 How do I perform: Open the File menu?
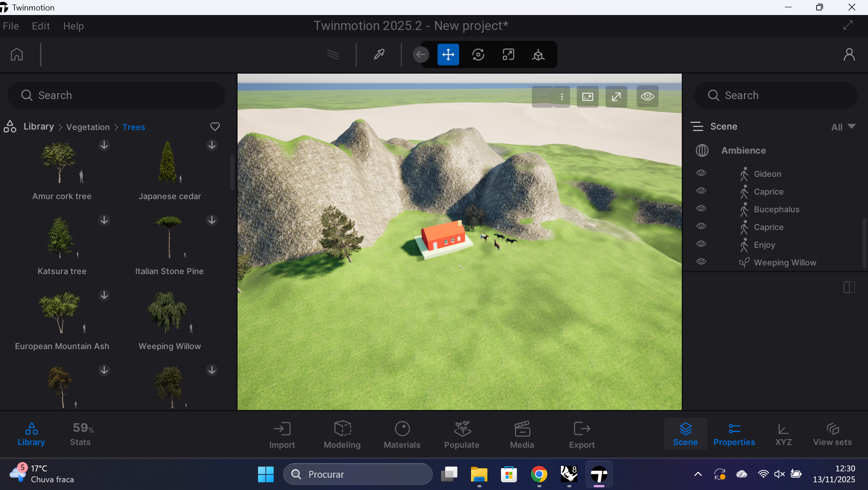[11, 26]
